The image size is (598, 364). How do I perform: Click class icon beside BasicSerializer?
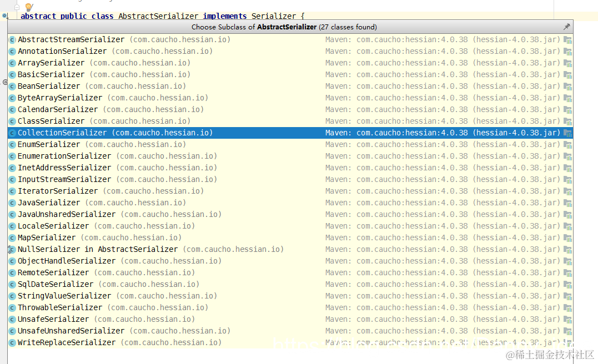tap(12, 75)
